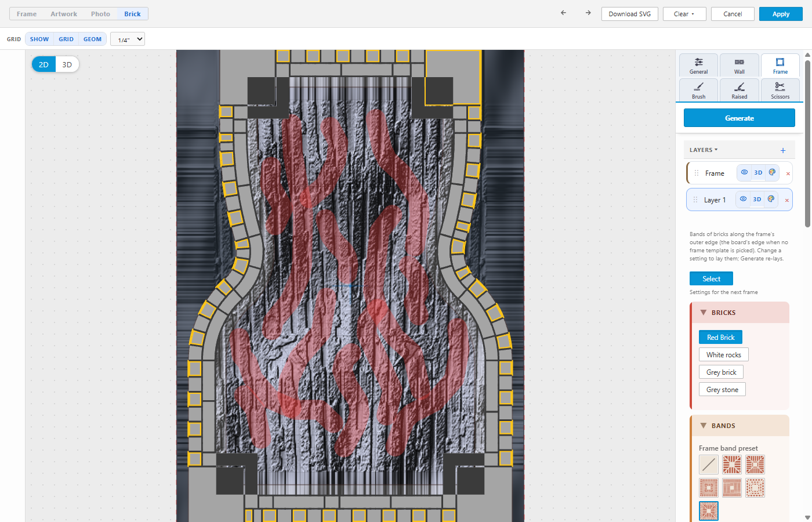812x522 pixels.
Task: Open the Clear dropdown menu
Action: 684,14
